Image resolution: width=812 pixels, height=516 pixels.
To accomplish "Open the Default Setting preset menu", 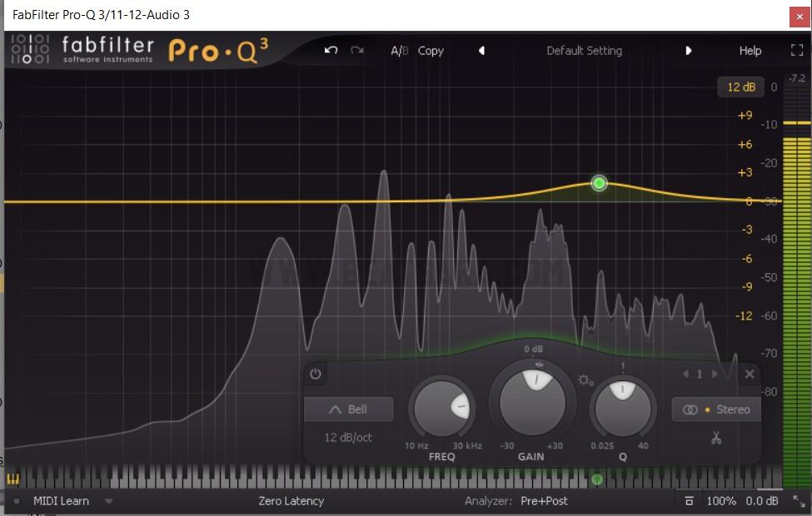I will click(x=584, y=51).
